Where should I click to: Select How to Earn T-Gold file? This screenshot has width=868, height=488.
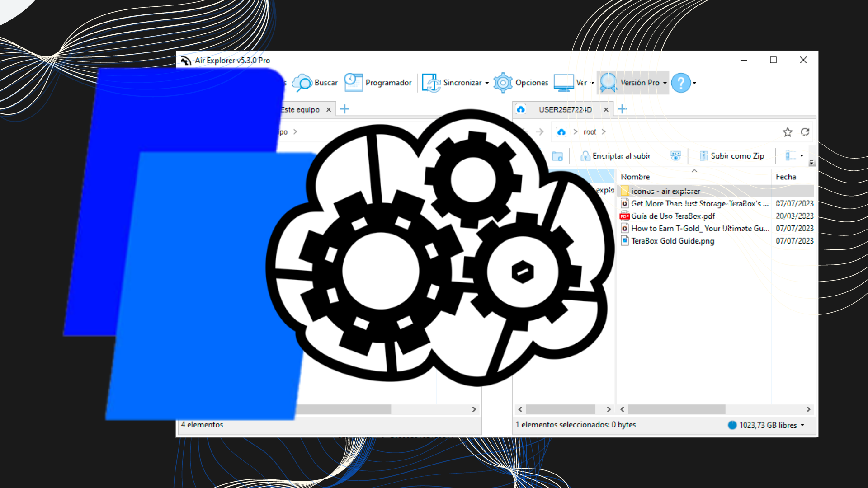coord(717,229)
